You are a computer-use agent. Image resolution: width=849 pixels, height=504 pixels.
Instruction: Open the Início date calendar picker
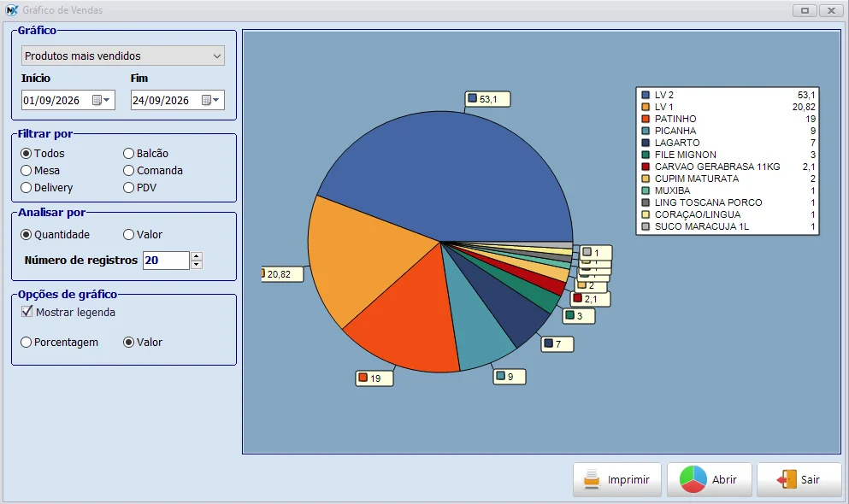(x=101, y=100)
